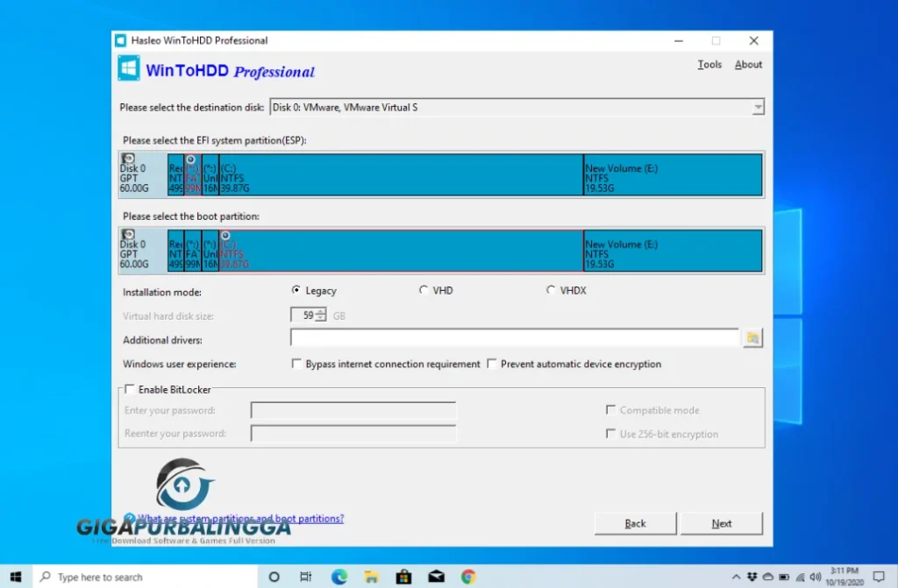Click the WinToHDD Windows logo icon
898x588 pixels.
coord(128,68)
